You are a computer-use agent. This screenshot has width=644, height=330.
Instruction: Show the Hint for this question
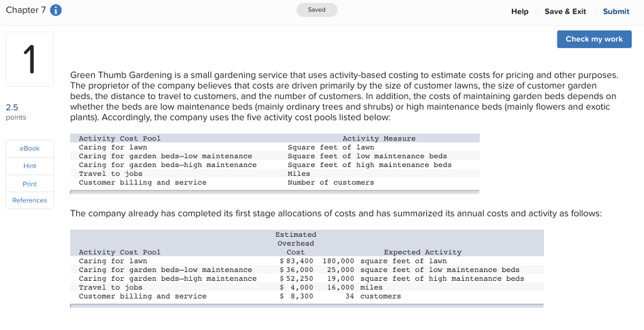[x=30, y=166]
